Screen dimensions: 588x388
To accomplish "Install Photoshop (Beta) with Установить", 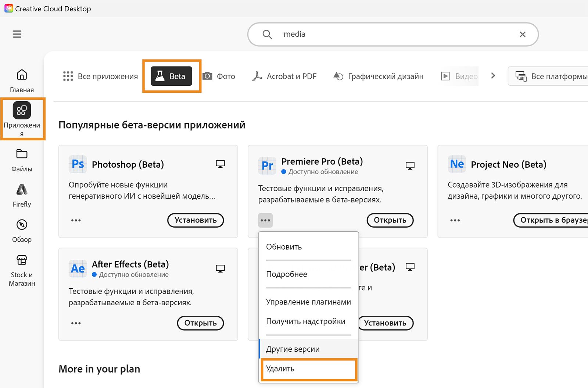I will [x=196, y=220].
